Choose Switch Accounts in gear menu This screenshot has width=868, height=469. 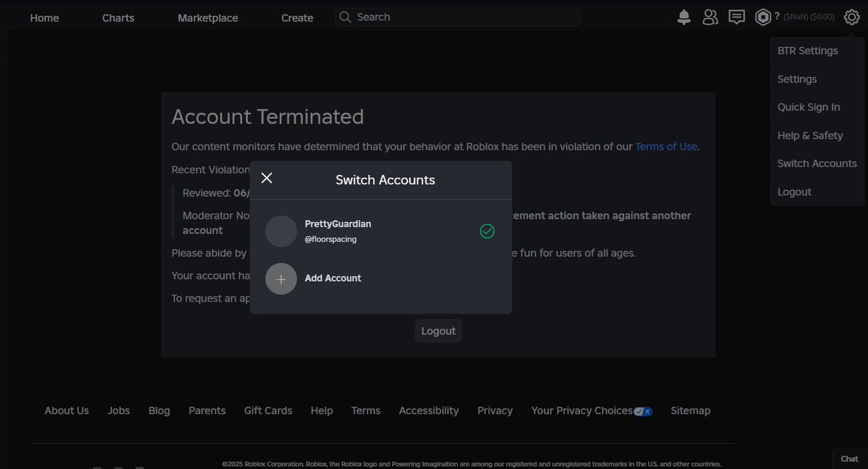tap(817, 163)
